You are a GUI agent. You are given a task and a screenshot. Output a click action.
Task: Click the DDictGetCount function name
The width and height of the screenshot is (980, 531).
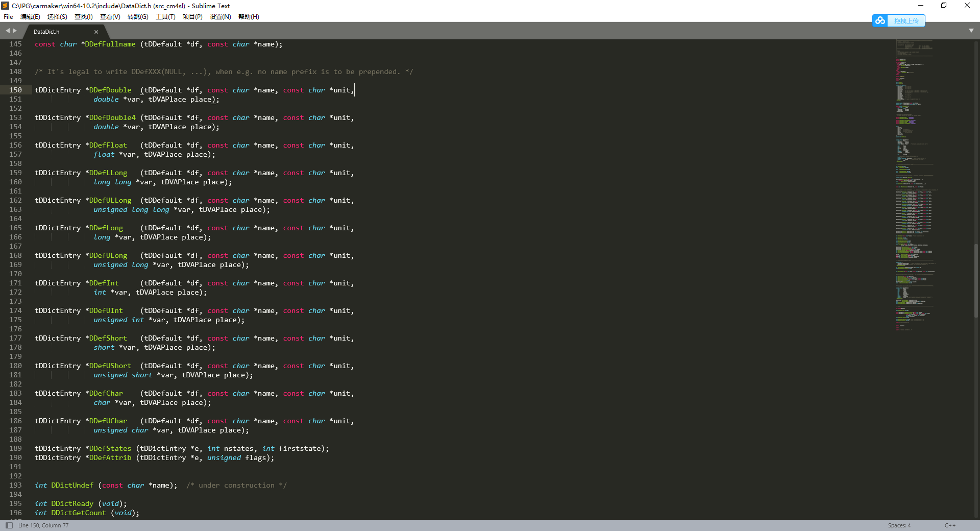click(x=79, y=513)
